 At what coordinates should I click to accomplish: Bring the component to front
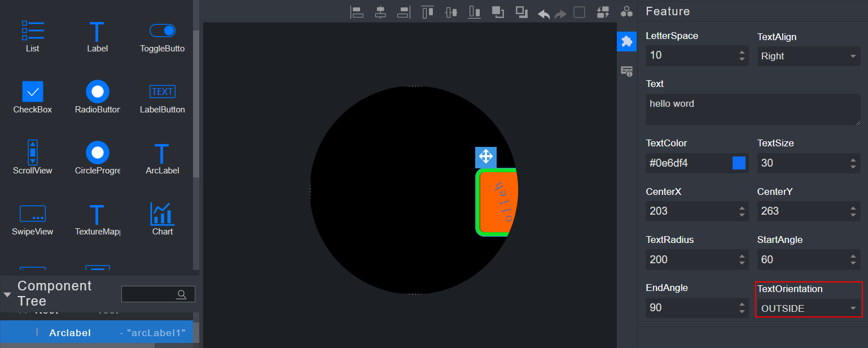pos(498,12)
